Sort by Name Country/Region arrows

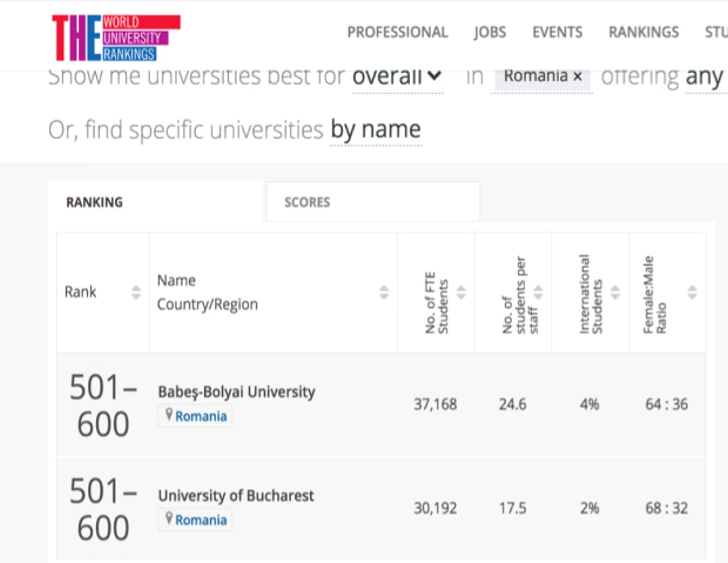(x=384, y=292)
